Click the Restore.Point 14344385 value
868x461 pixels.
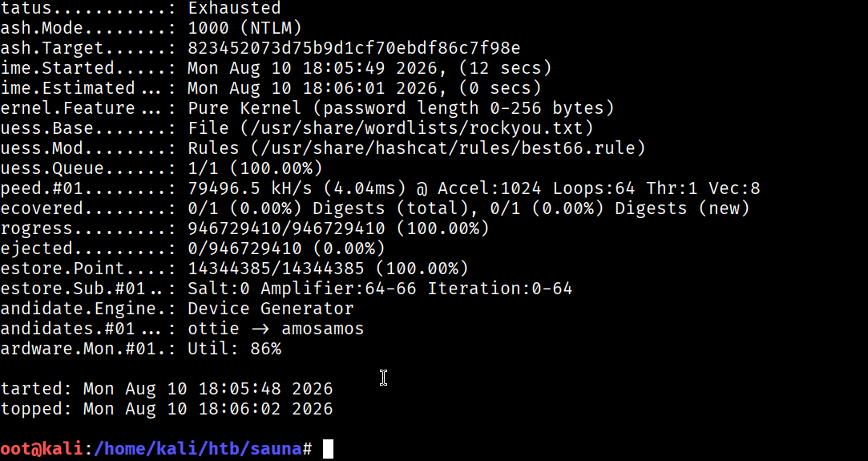tap(276, 269)
